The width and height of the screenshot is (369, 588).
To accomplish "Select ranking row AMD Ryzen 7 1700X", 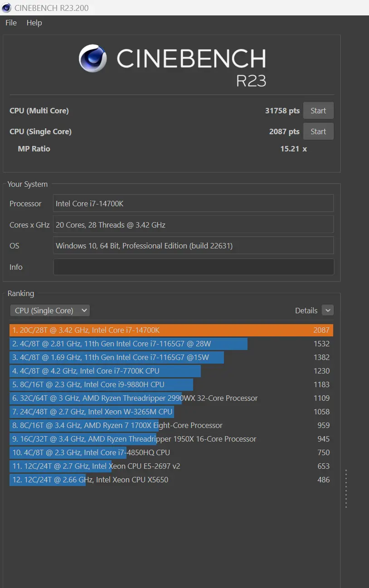I will click(171, 425).
